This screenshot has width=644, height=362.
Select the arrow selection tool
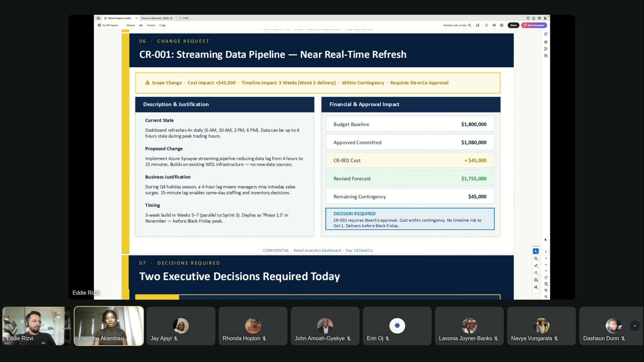[536, 251]
